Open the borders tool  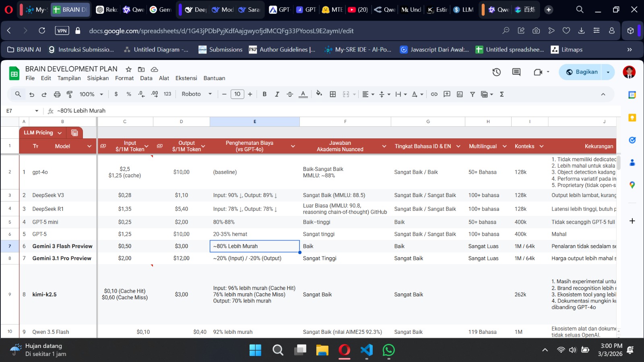click(x=333, y=94)
